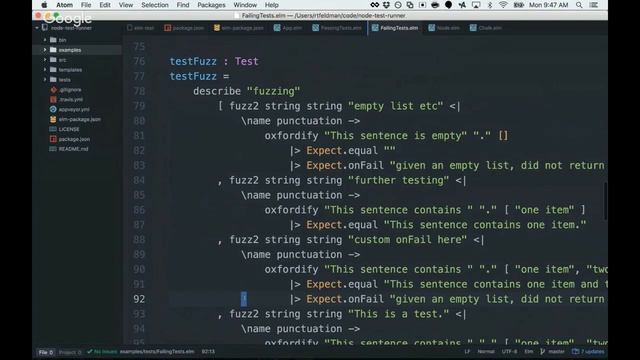Click cursor position 92:13 in status bar

point(208,351)
